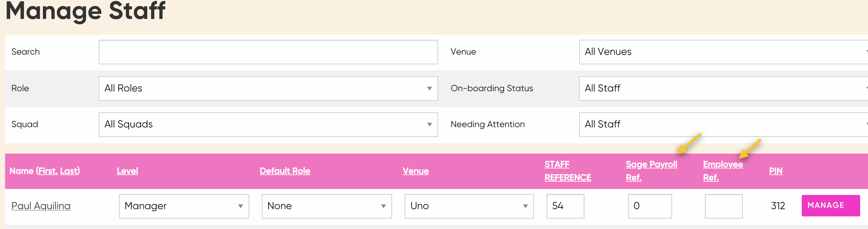Sort by Employee Ref. column

click(722, 171)
